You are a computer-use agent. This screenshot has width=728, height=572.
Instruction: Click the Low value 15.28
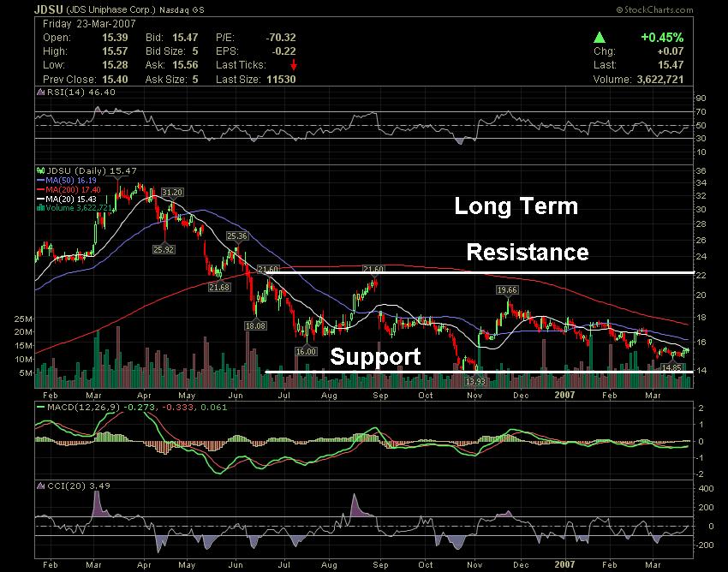115,65
